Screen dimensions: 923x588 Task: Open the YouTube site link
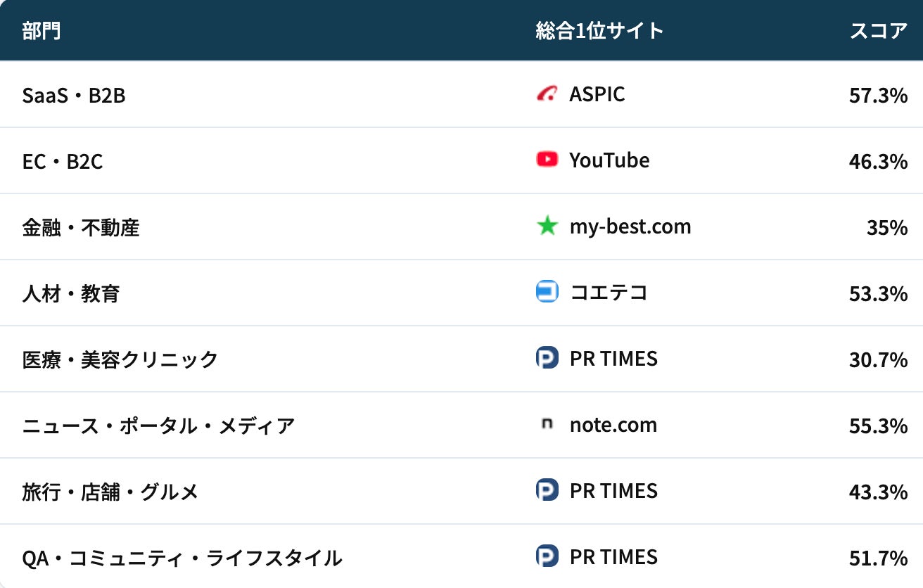coord(609,160)
